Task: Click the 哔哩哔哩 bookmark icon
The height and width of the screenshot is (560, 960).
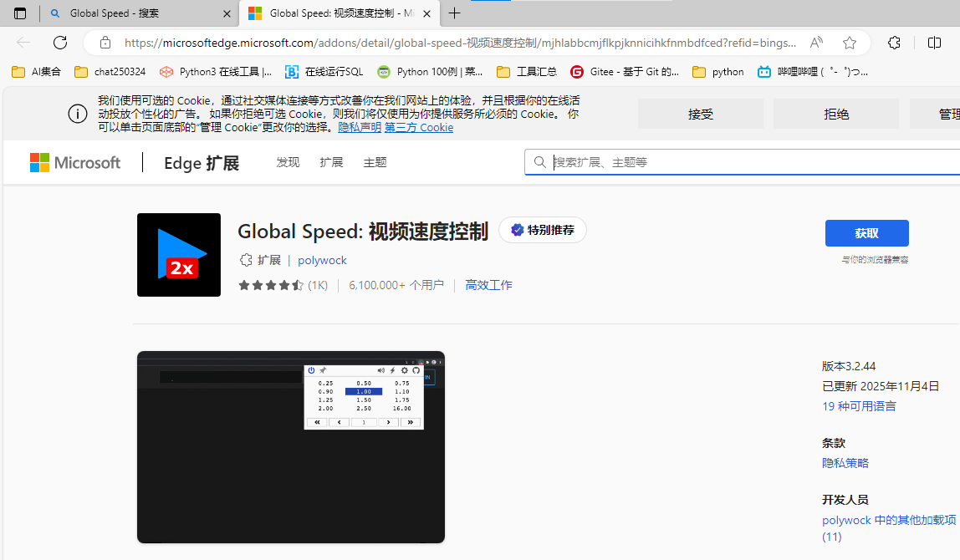Action: 763,72
